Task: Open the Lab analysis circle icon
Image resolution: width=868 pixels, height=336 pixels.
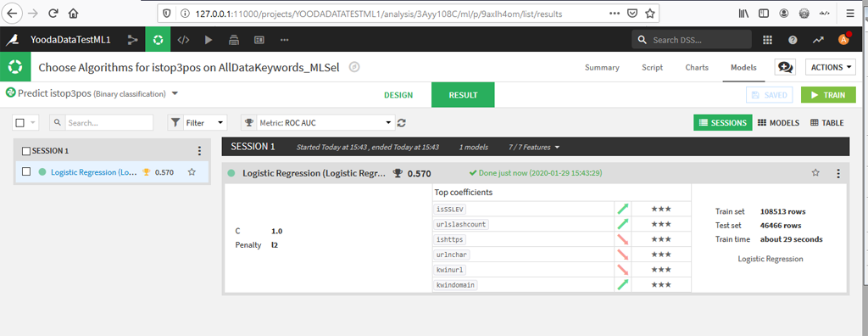Action: [x=158, y=39]
